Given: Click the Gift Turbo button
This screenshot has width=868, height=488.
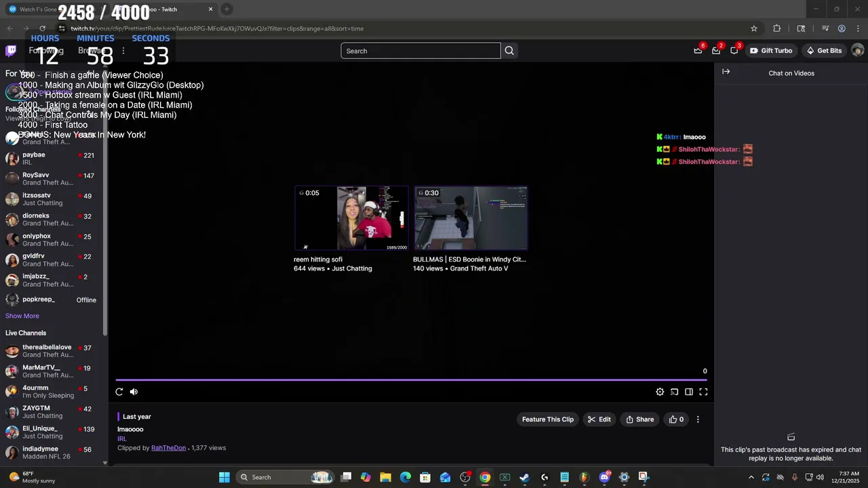Looking at the screenshot, I should coord(771,51).
